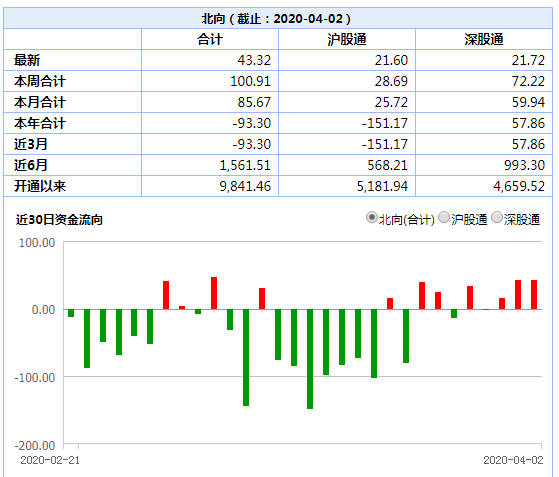Click the 深股通 column header
This screenshot has height=477, width=559.
484,39
